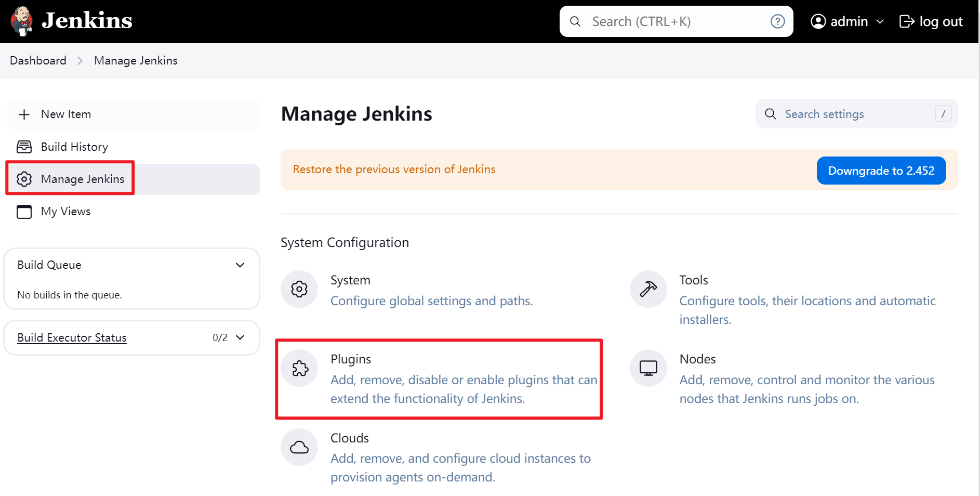Click 'Configure global settings and paths.' description
The width and height of the screenshot is (980, 496).
(431, 301)
